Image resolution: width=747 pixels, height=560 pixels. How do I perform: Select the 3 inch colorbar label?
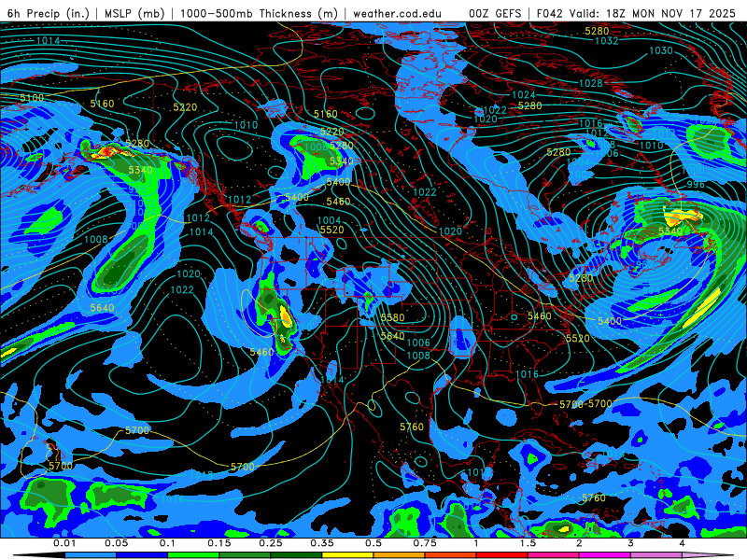630,543
